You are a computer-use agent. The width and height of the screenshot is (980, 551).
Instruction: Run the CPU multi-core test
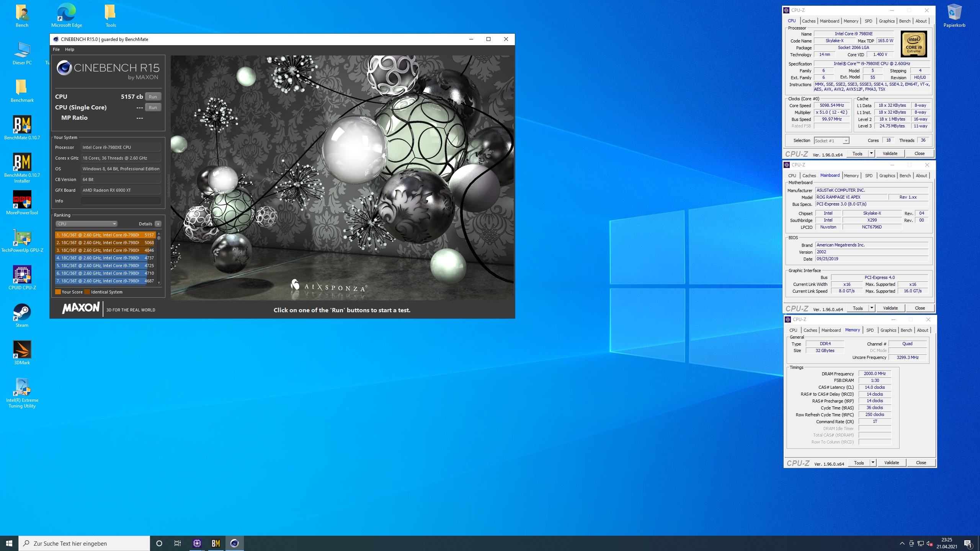click(x=153, y=97)
